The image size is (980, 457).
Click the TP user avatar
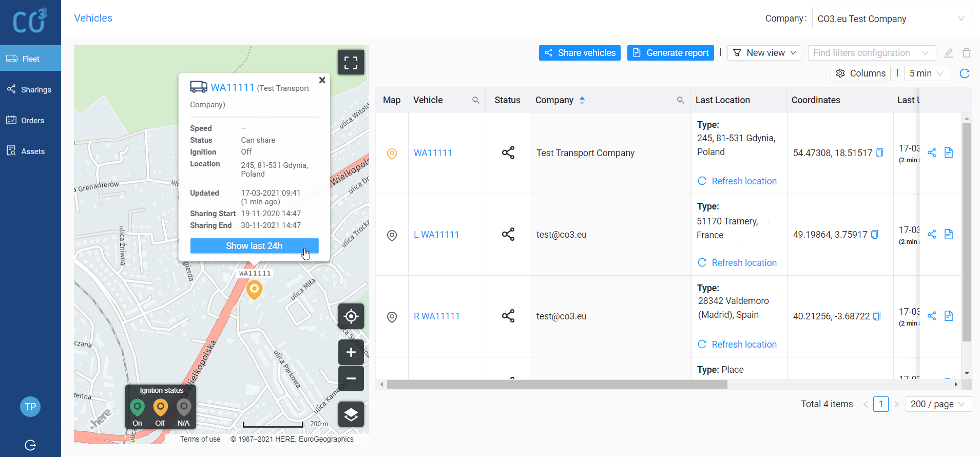[30, 407]
